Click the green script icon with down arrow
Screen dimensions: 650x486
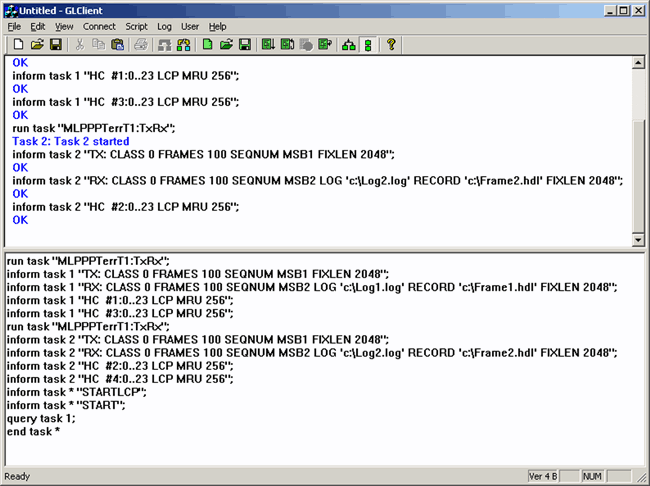tap(268, 44)
